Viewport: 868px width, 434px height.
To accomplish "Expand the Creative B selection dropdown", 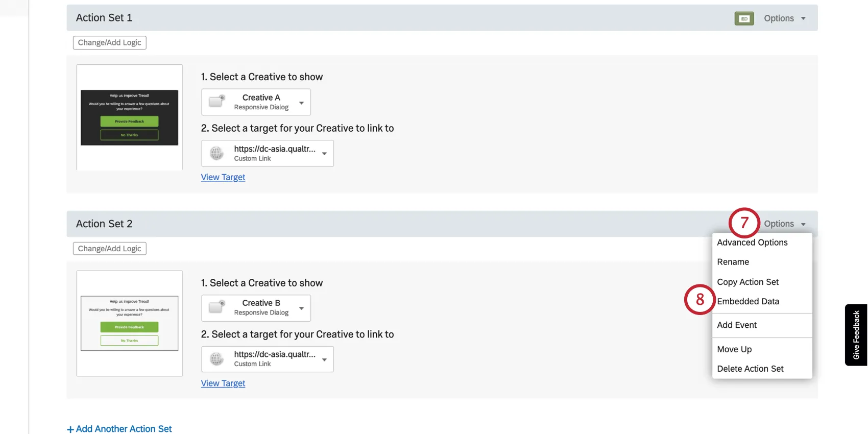I will point(302,308).
